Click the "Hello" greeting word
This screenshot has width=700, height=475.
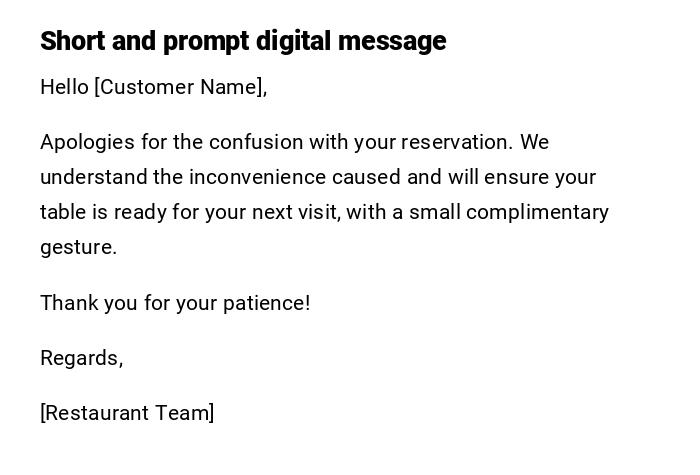tap(64, 87)
